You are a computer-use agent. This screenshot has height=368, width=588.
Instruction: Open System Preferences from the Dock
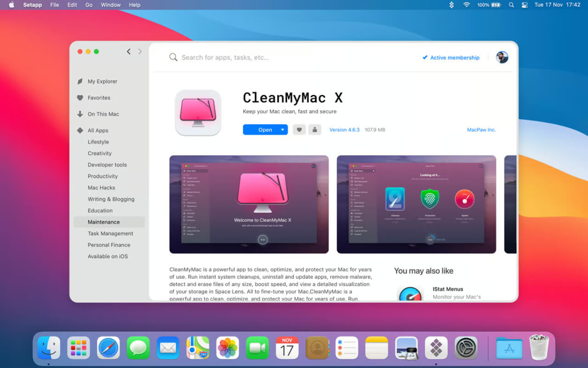pyautogui.click(x=466, y=348)
